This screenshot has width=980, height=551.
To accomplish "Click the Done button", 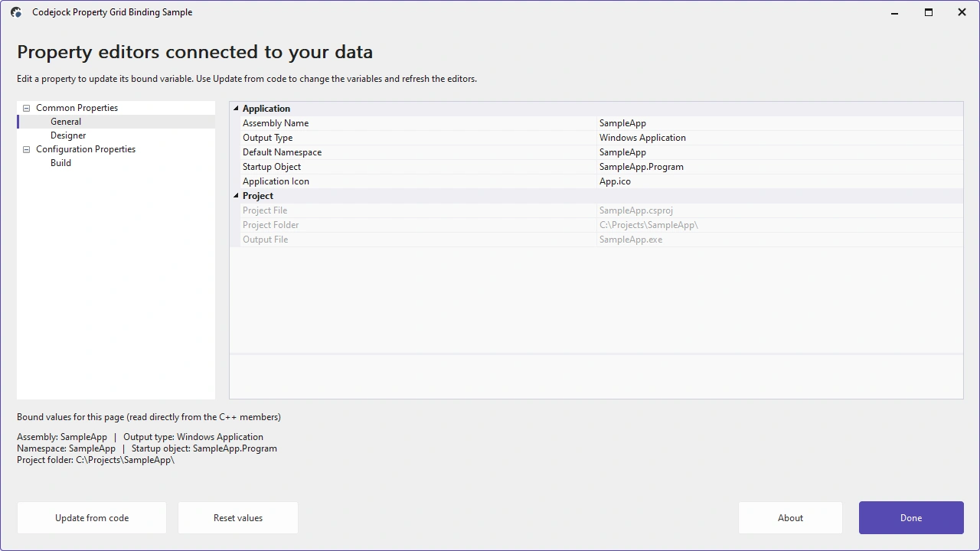I will point(911,518).
